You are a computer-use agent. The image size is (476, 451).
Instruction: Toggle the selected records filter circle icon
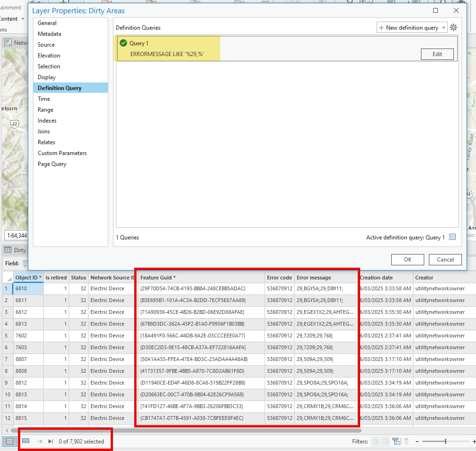pyautogui.click(x=376, y=441)
